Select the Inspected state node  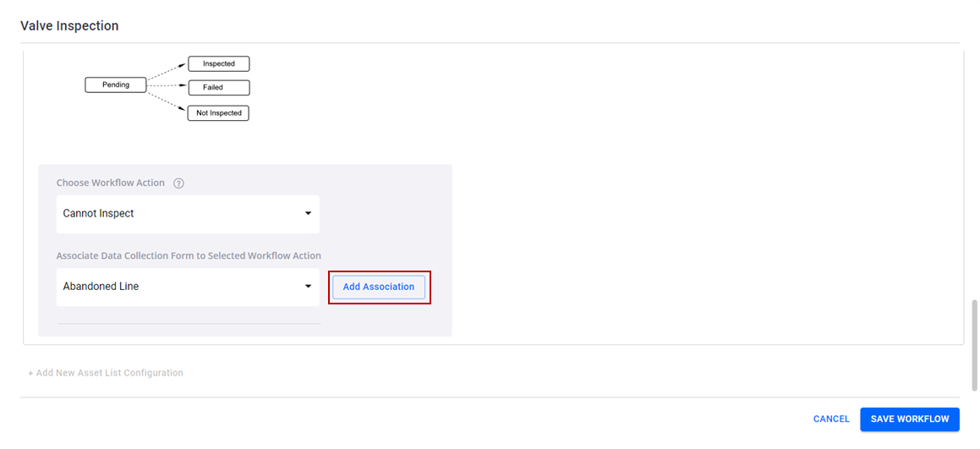point(219,63)
